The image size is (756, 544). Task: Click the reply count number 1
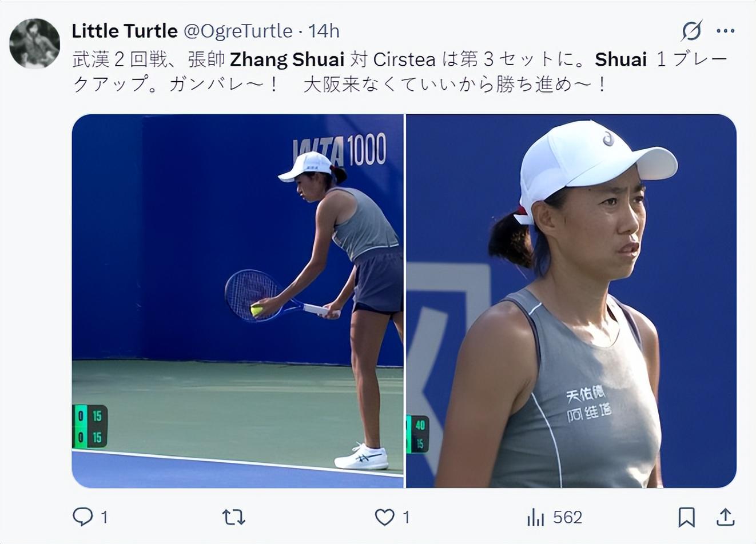(104, 518)
